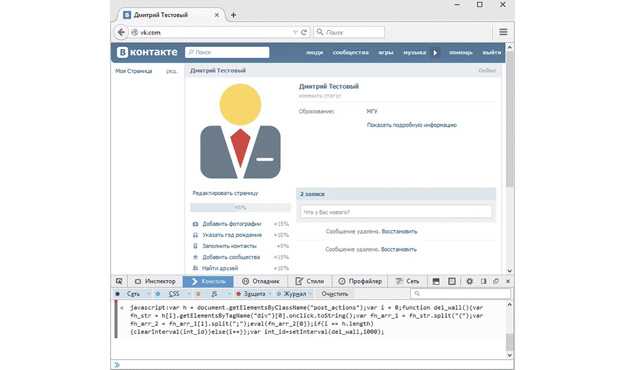Image resolution: width=640 pixels, height=370 pixels.
Task: Open the игры link in VK header
Action: click(x=386, y=53)
